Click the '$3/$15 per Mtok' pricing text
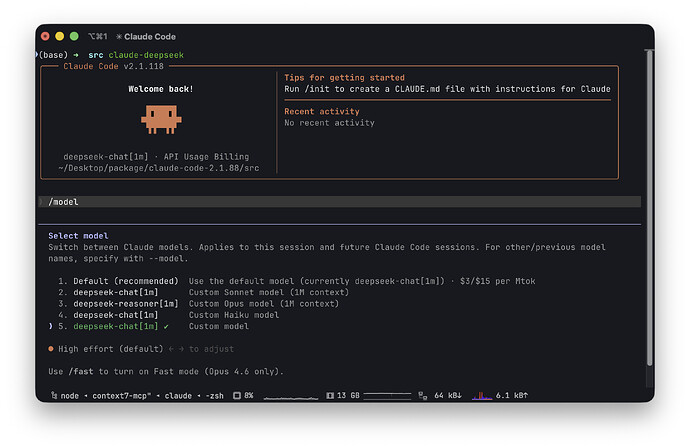 pos(497,281)
